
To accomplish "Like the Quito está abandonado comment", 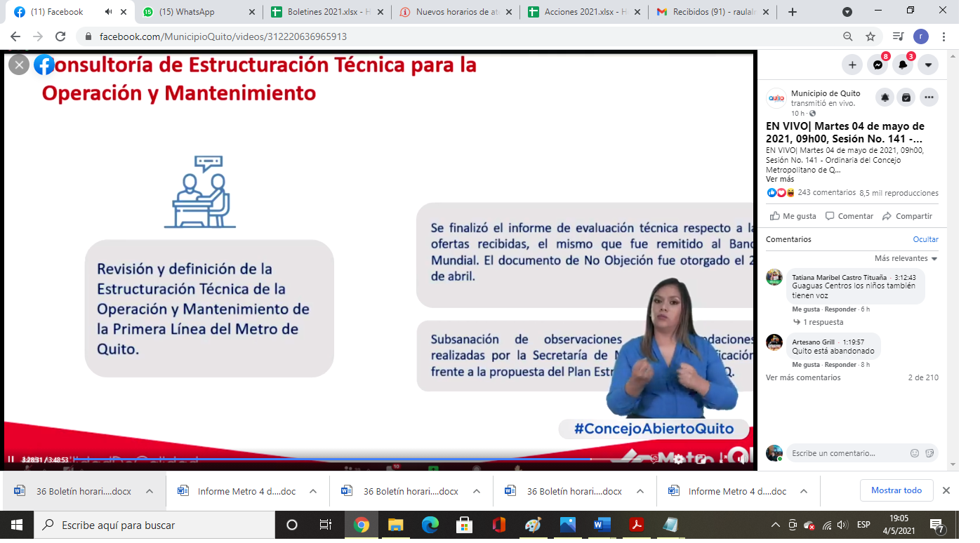I will click(806, 365).
